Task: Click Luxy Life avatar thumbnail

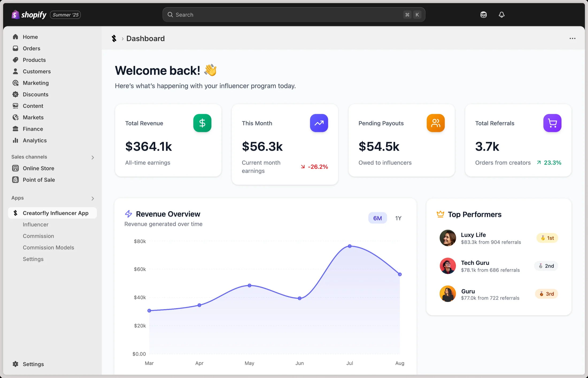Action: (448, 238)
